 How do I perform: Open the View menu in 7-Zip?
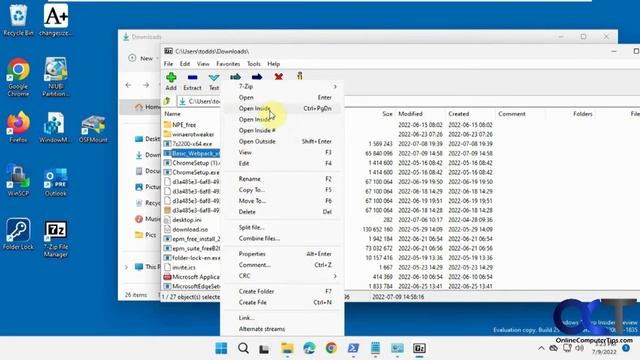(203, 64)
